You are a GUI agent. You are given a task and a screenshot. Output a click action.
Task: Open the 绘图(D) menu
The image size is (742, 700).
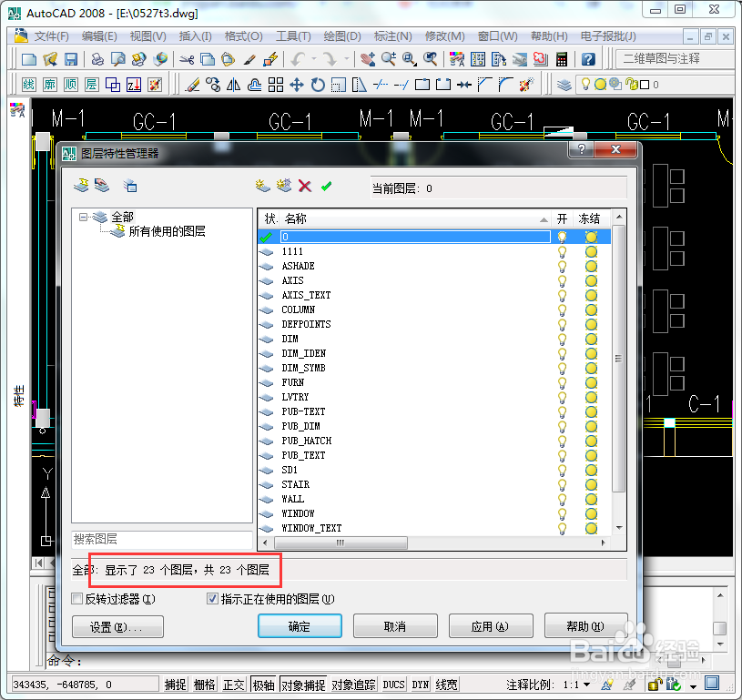click(x=342, y=36)
